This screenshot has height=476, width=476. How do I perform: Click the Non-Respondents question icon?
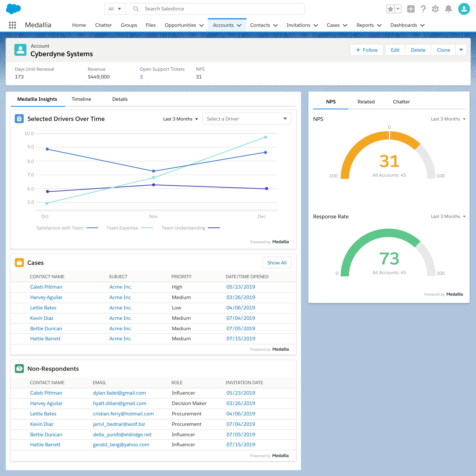pyautogui.click(x=19, y=369)
